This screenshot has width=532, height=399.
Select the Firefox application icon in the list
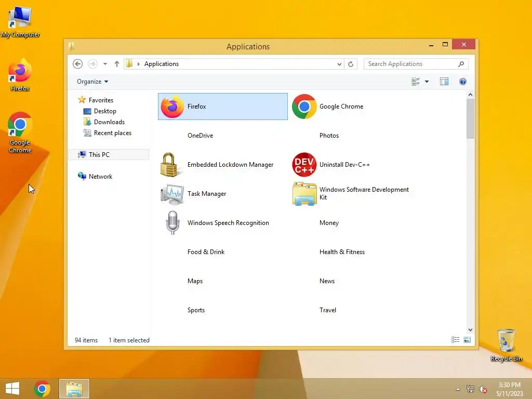coord(172,107)
